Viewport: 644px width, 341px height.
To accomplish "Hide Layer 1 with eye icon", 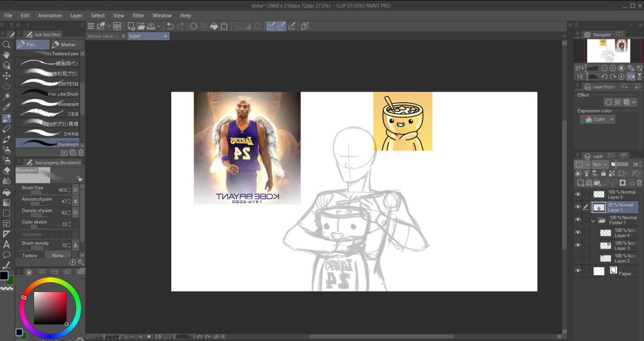I will point(578,207).
